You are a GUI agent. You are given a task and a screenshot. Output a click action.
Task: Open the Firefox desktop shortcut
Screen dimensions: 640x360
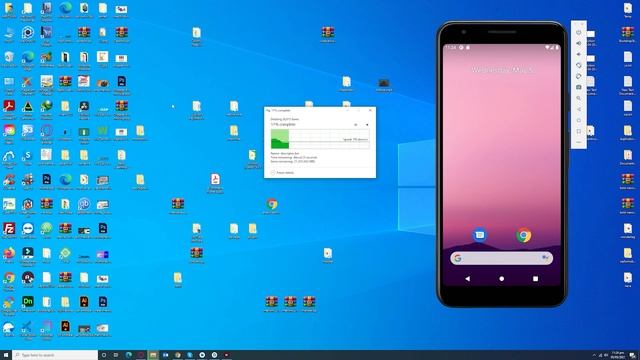point(9,254)
